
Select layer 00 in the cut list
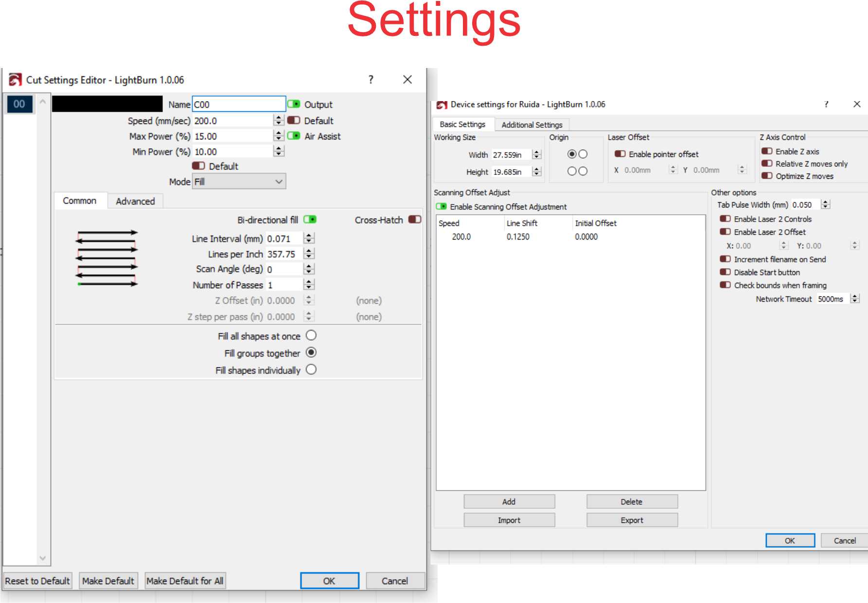click(20, 104)
